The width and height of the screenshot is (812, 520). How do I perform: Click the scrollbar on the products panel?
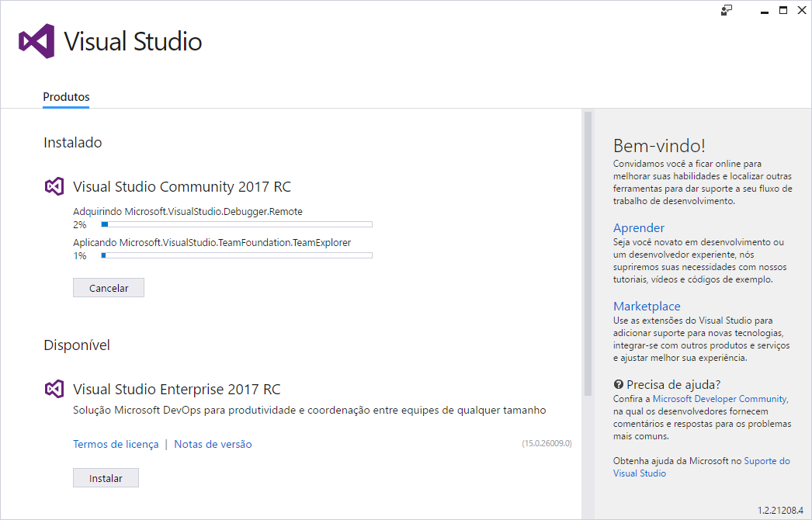(586, 233)
